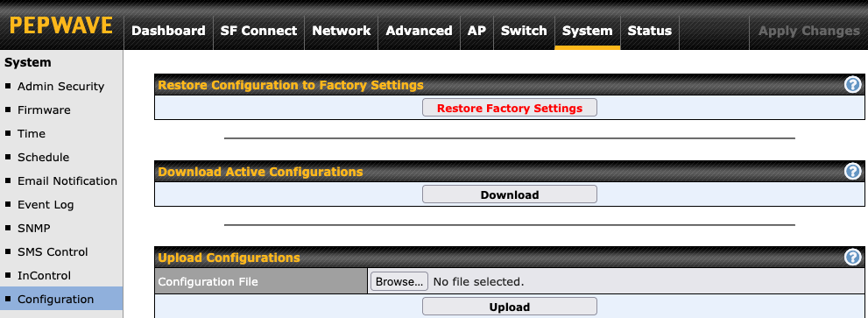This screenshot has width=868, height=318.
Task: Open Admin Security settings in sidebar
Action: (61, 87)
